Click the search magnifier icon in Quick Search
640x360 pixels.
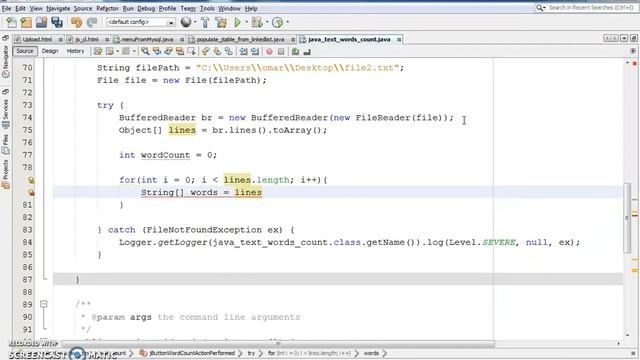pos(540,8)
